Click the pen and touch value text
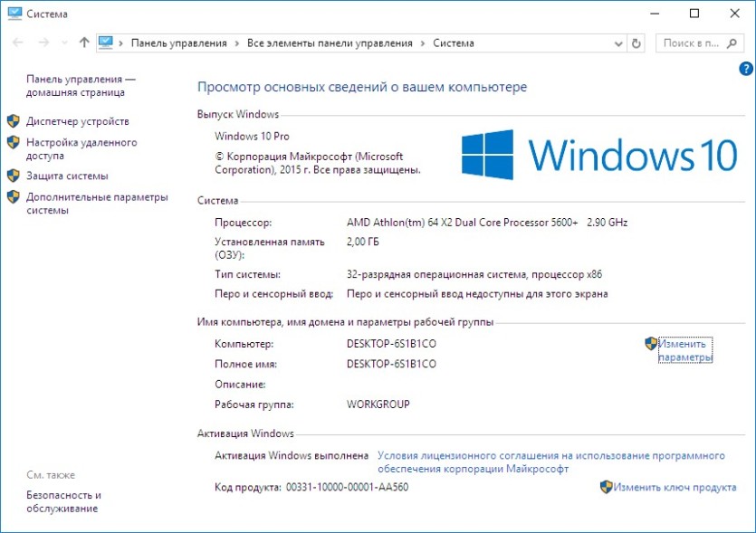Viewport: 756px width, 533px height. click(x=477, y=294)
